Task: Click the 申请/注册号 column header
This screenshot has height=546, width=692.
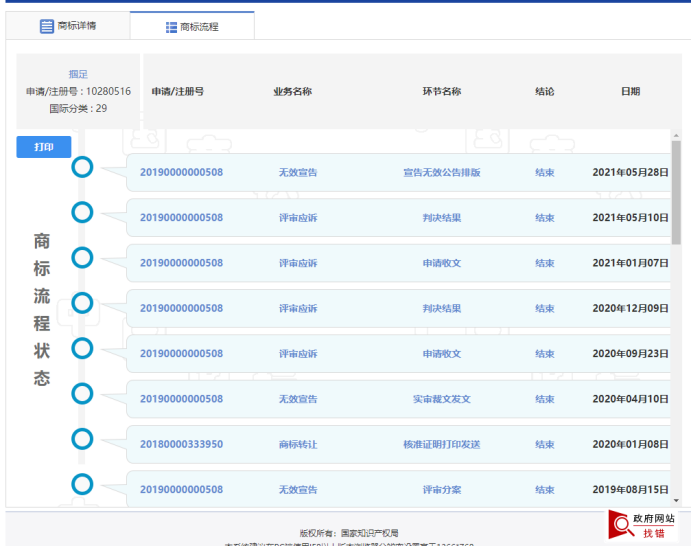Action: pos(178,91)
